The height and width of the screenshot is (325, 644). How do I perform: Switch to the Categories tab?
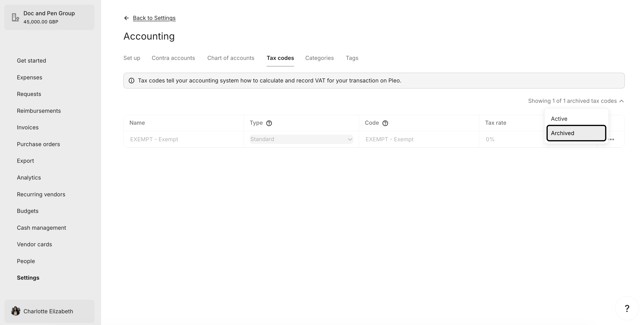point(320,58)
